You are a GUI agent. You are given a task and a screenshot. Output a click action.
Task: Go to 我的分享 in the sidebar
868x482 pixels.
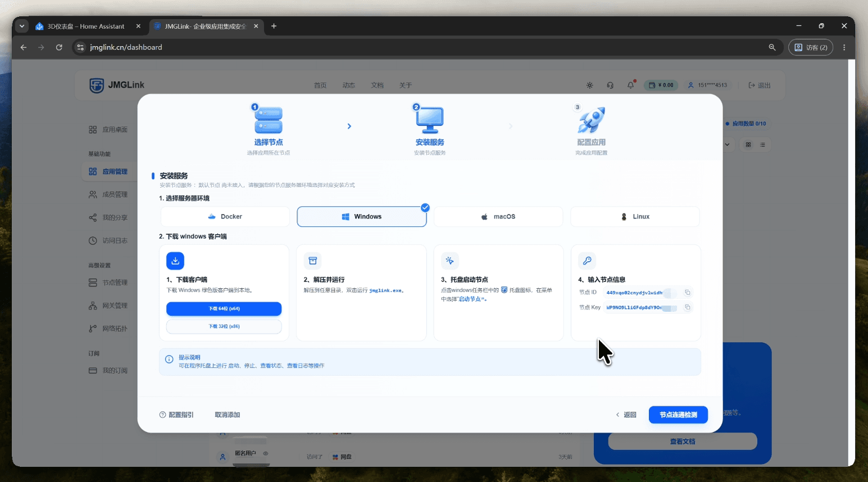point(108,218)
